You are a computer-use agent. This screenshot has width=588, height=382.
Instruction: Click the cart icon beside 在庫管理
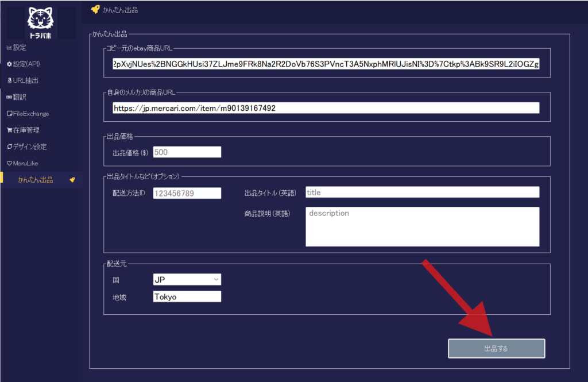9,130
